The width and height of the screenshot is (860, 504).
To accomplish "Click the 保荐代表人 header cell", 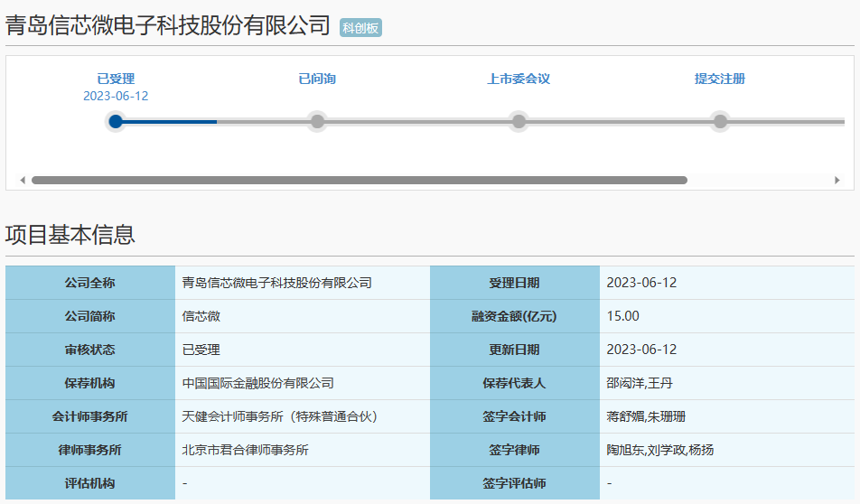I will 515,383.
